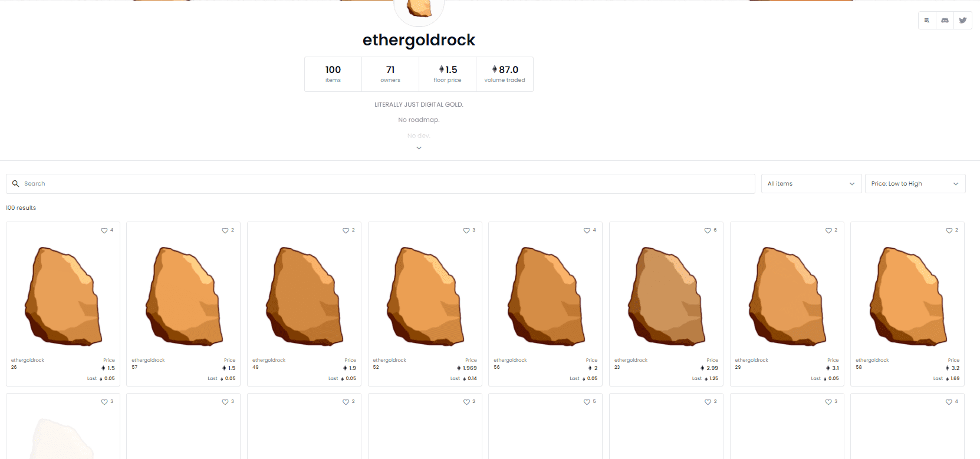Click the heart on item 23 card
The image size is (980, 459).
pyautogui.click(x=708, y=230)
